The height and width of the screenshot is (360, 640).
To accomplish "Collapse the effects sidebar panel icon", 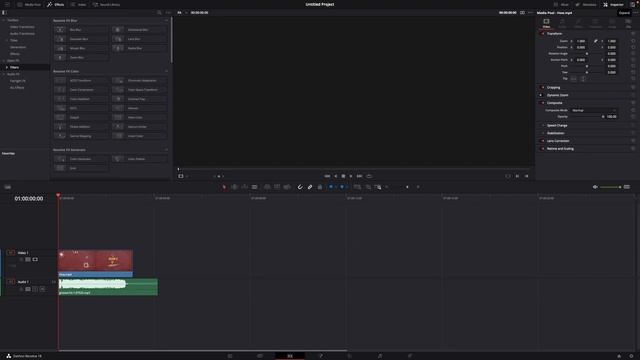I will click(4, 13).
